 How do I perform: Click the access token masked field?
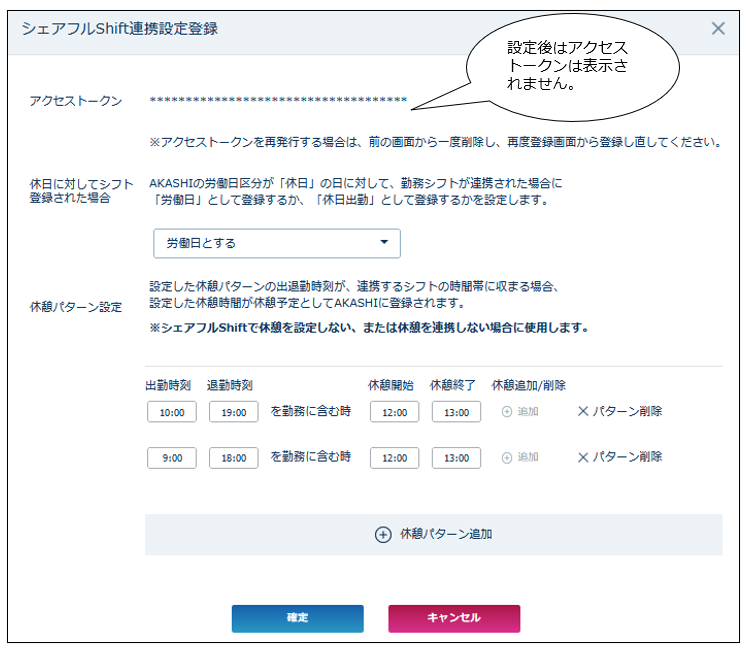[x=278, y=100]
